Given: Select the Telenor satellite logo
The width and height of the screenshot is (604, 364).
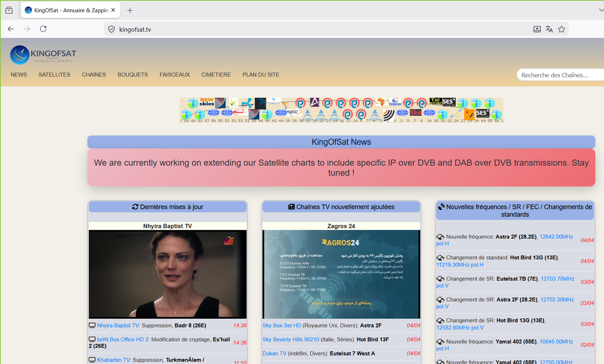Looking at the screenshot, I should (395, 103).
